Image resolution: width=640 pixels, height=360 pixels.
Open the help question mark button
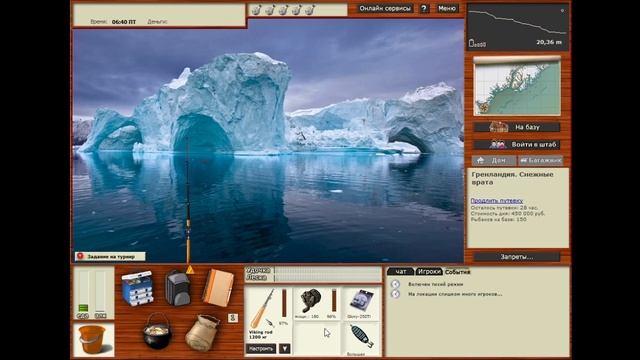click(424, 8)
